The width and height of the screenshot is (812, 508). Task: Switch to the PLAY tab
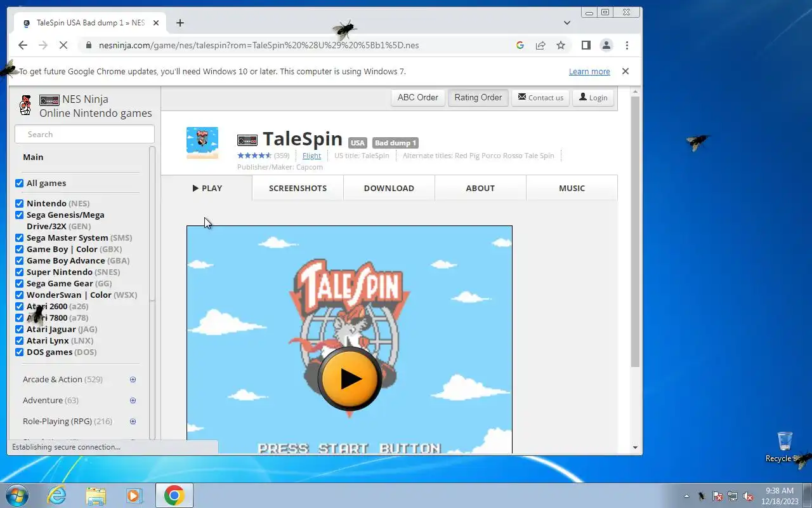(207, 188)
